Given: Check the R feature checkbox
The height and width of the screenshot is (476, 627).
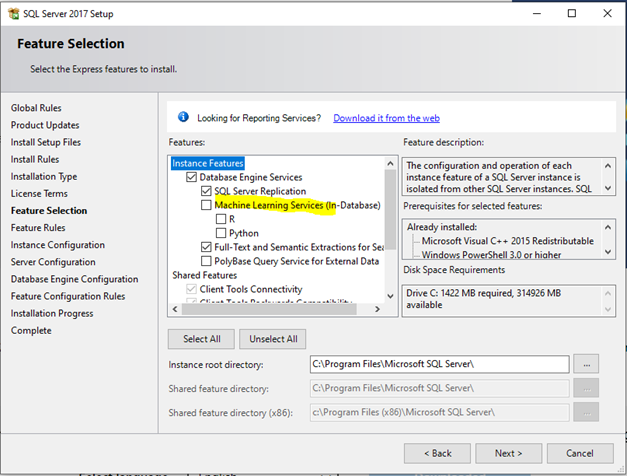Looking at the screenshot, I should [x=221, y=219].
